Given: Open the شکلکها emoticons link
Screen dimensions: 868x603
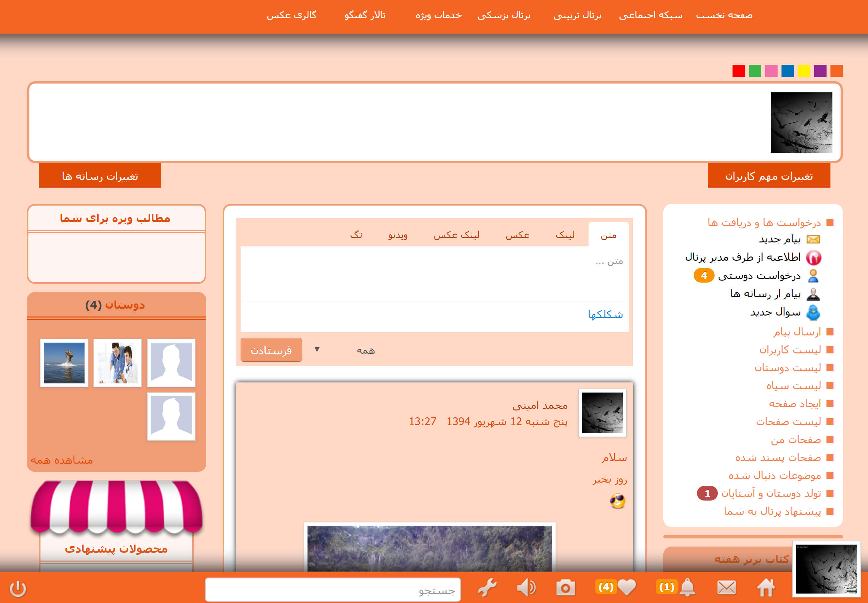Looking at the screenshot, I should pos(605,314).
